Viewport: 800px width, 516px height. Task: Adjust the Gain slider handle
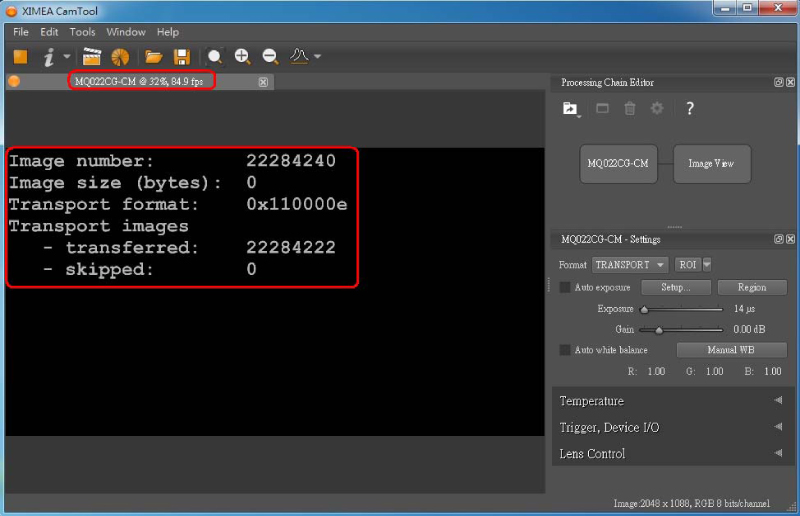pos(659,330)
